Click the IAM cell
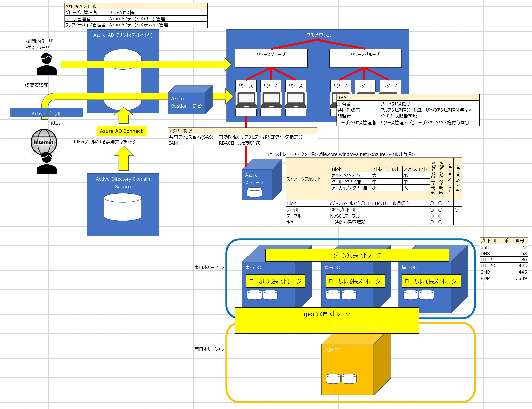This screenshot has width=532, height=409. pos(193,143)
